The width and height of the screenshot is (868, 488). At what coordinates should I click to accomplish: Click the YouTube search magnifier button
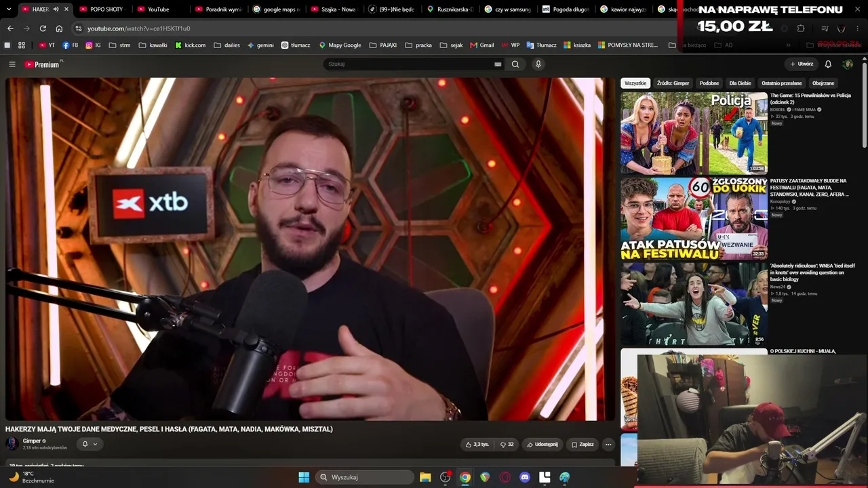coord(515,64)
